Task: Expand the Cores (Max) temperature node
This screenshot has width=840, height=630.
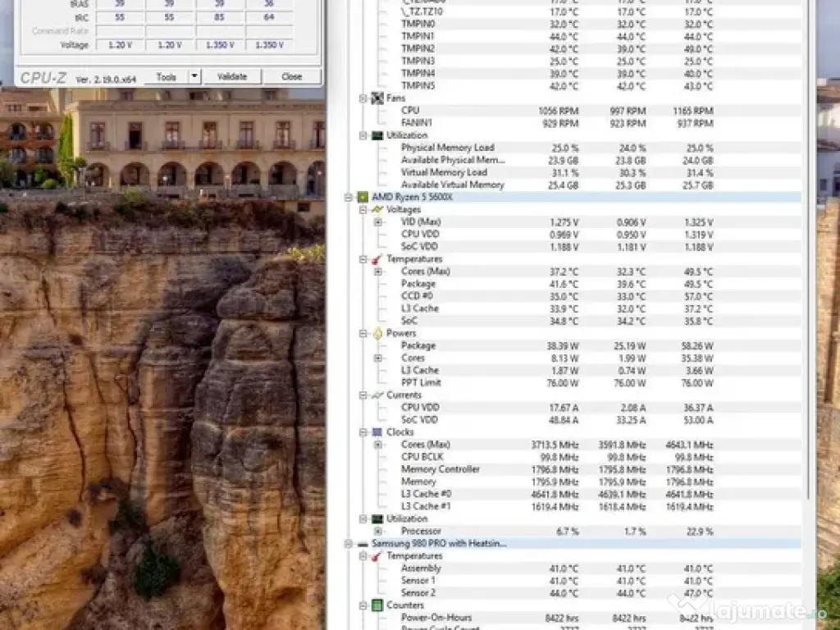Action: (x=377, y=272)
